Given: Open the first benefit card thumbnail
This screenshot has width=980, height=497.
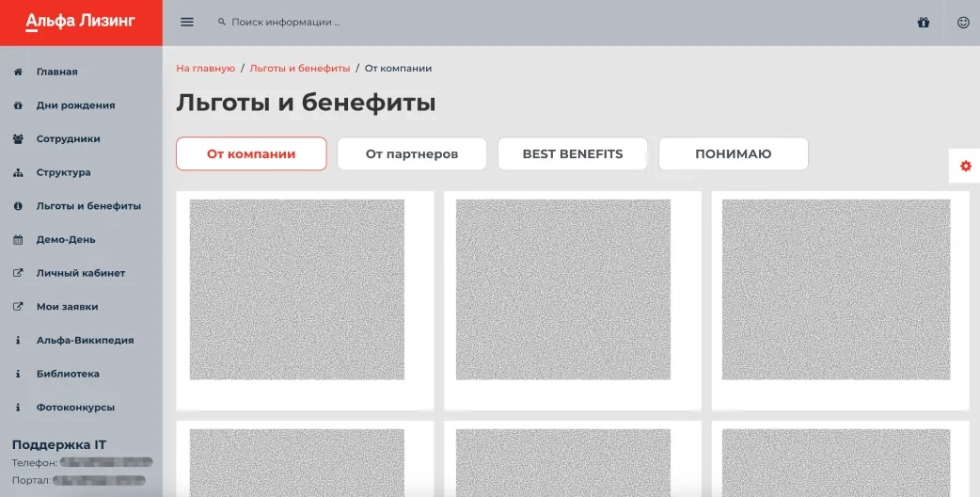Looking at the screenshot, I should coord(296,289).
